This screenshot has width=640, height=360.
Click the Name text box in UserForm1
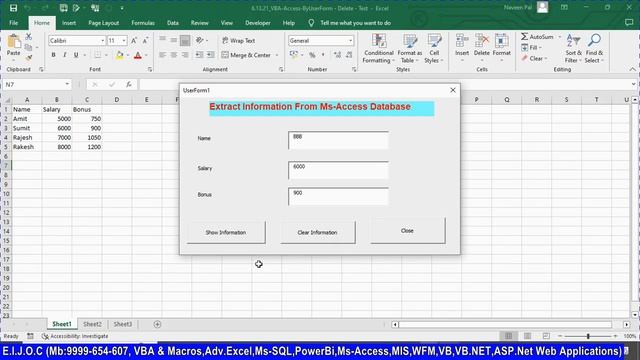tap(338, 140)
